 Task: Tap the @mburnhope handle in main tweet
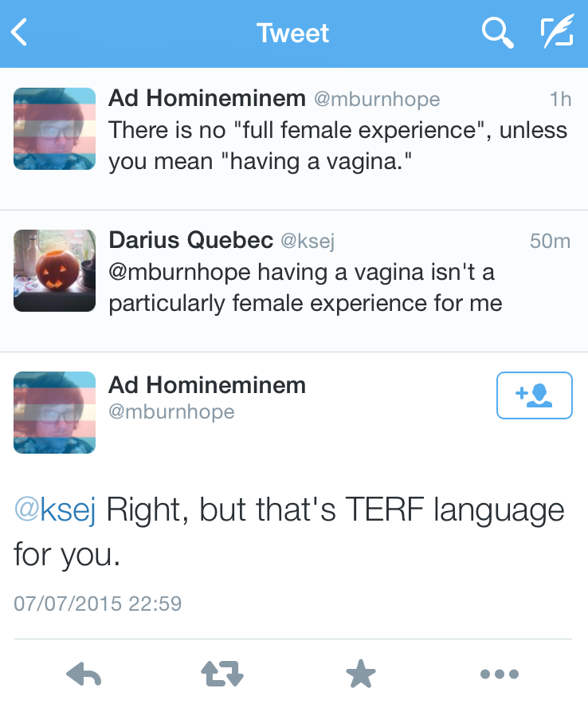(x=171, y=412)
